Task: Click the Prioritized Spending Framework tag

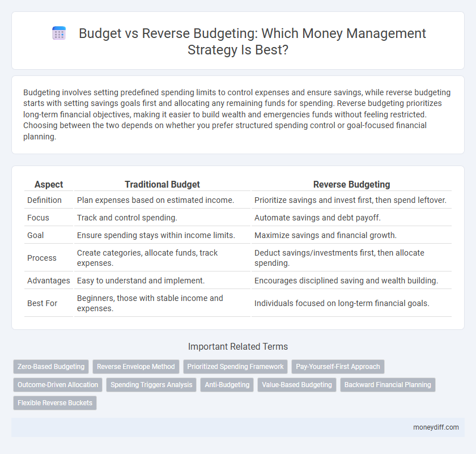Action: pyautogui.click(x=235, y=367)
